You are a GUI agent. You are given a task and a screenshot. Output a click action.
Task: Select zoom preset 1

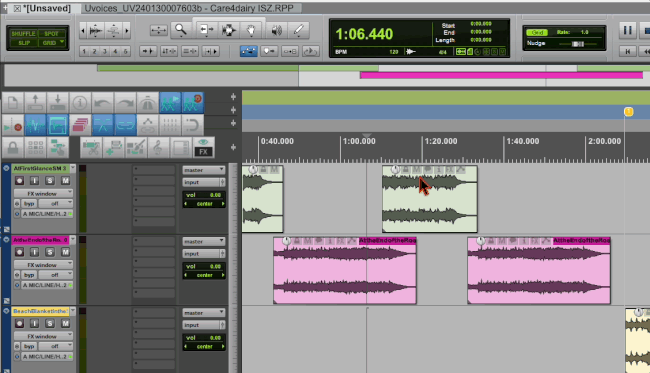(x=84, y=51)
